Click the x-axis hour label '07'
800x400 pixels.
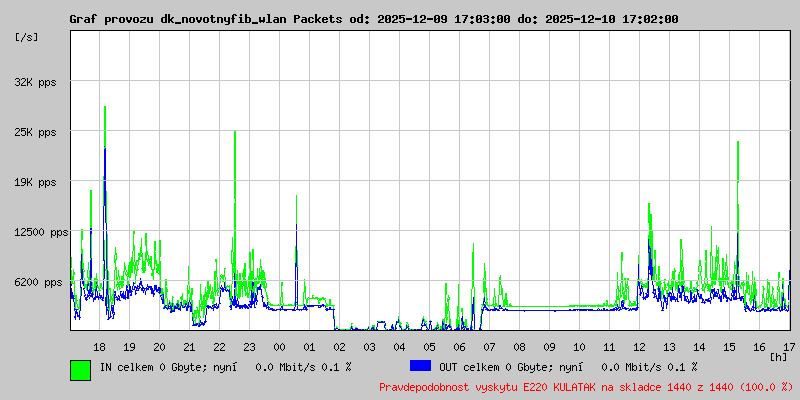tap(489, 347)
